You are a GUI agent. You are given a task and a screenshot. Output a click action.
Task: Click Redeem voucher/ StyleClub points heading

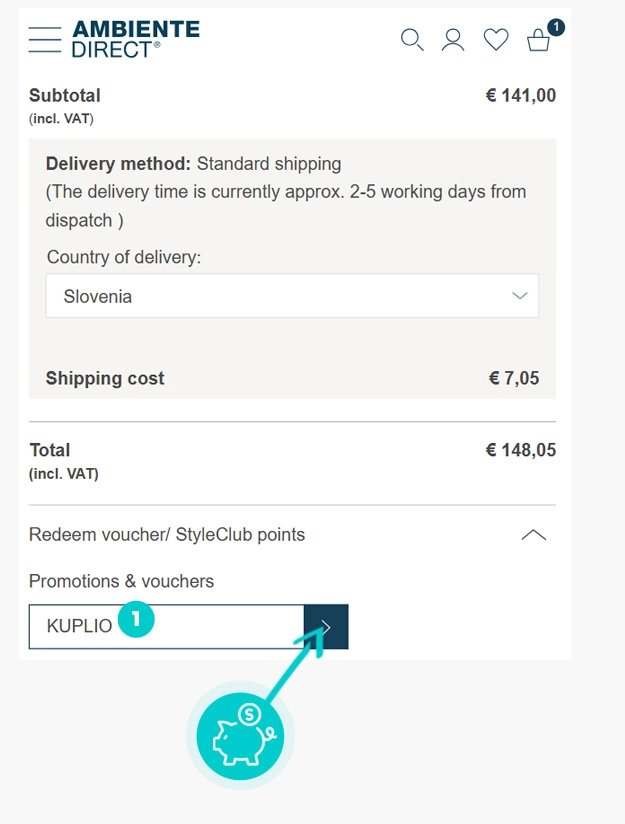pos(167,535)
